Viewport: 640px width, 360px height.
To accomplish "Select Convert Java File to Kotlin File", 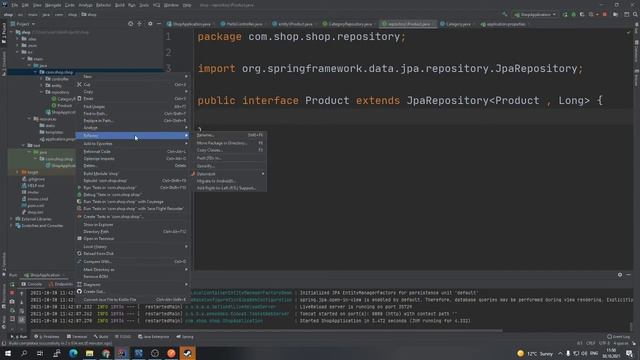I will 132,300.
